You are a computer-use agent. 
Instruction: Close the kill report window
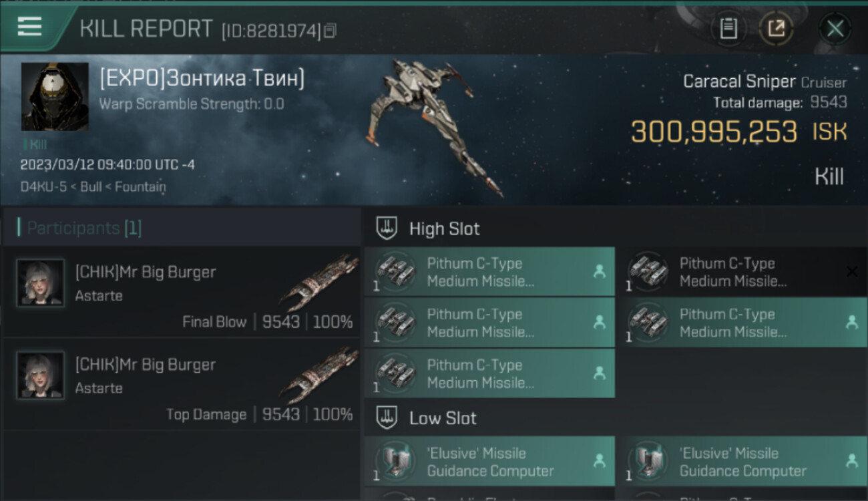click(835, 29)
